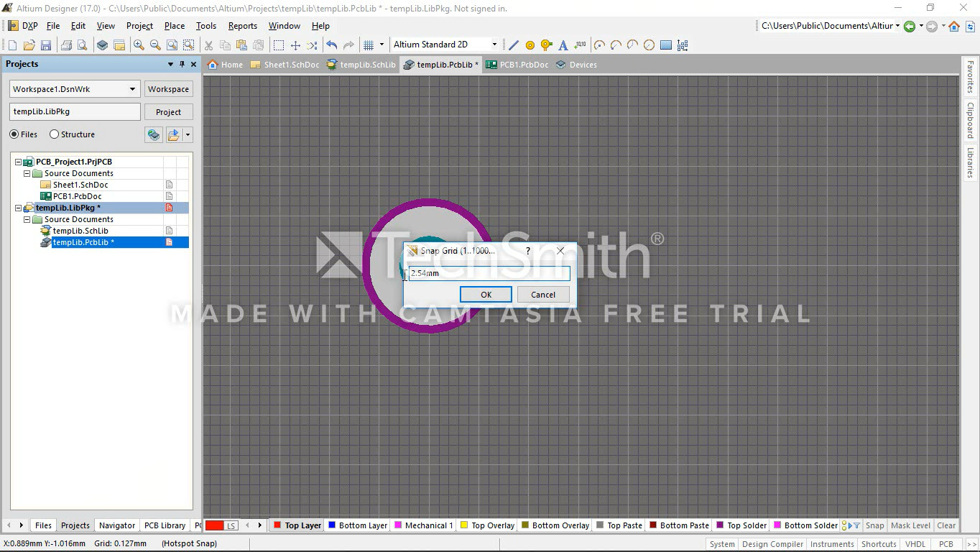Click the Zoom In magnifier icon
The height and width of the screenshot is (552, 980).
(139, 45)
